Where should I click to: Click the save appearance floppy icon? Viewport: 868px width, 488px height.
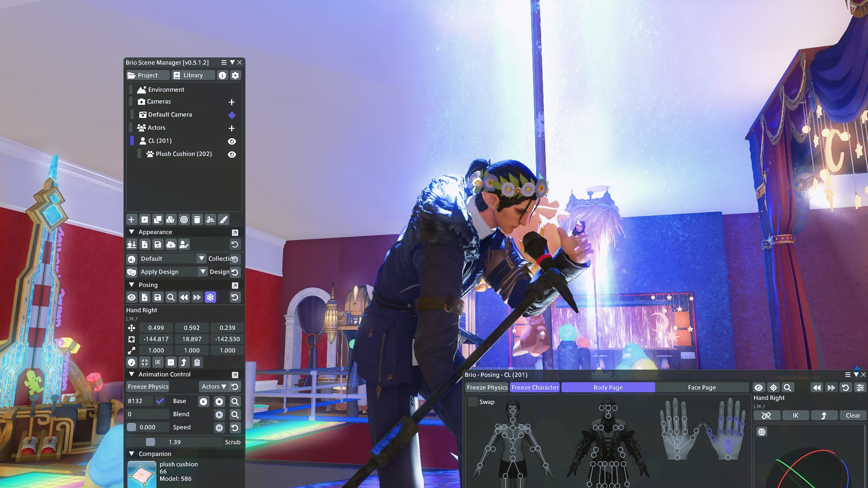click(158, 244)
